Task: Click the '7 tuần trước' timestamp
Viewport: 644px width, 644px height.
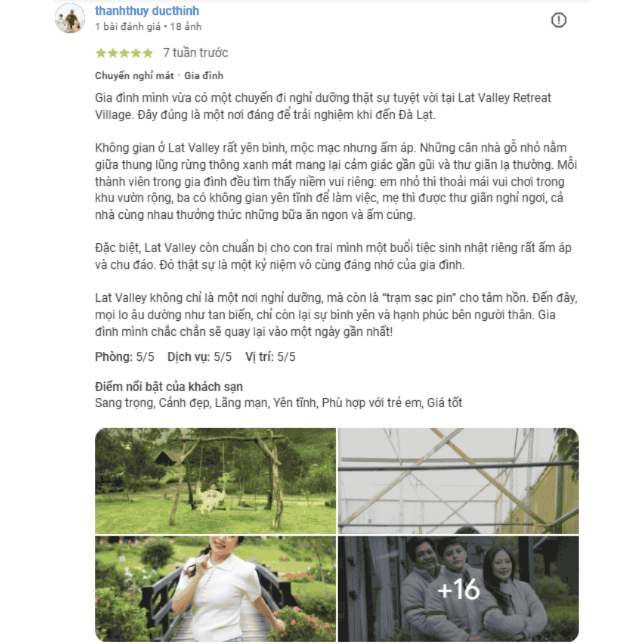Action: tap(196, 53)
